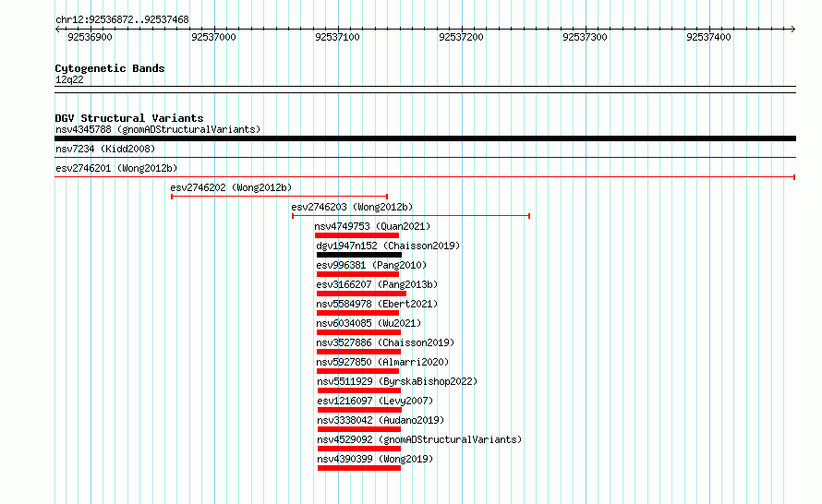Open nsv5927850 (Almarri2020) variant label

point(382,362)
